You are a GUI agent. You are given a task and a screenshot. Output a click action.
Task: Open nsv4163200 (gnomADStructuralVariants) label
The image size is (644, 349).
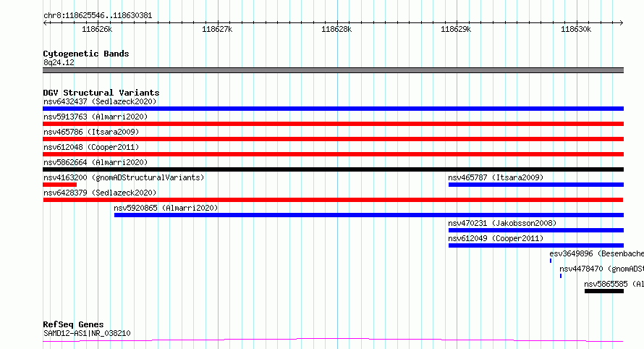[x=124, y=177]
